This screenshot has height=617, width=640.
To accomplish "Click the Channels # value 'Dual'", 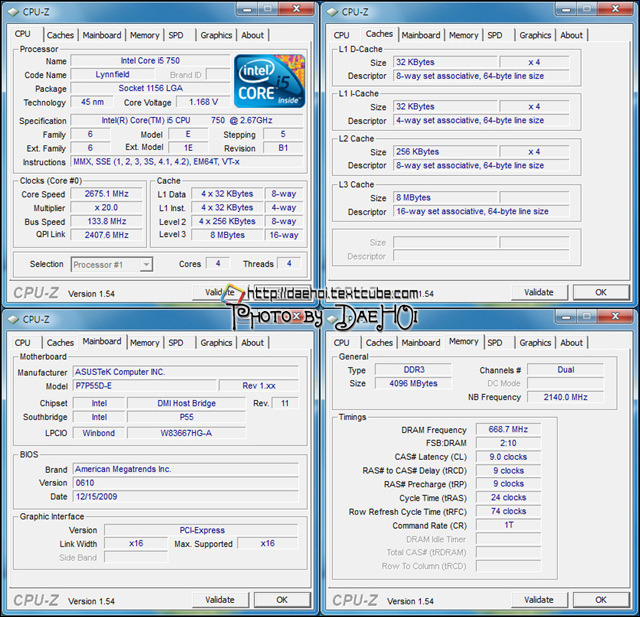I will (565, 370).
